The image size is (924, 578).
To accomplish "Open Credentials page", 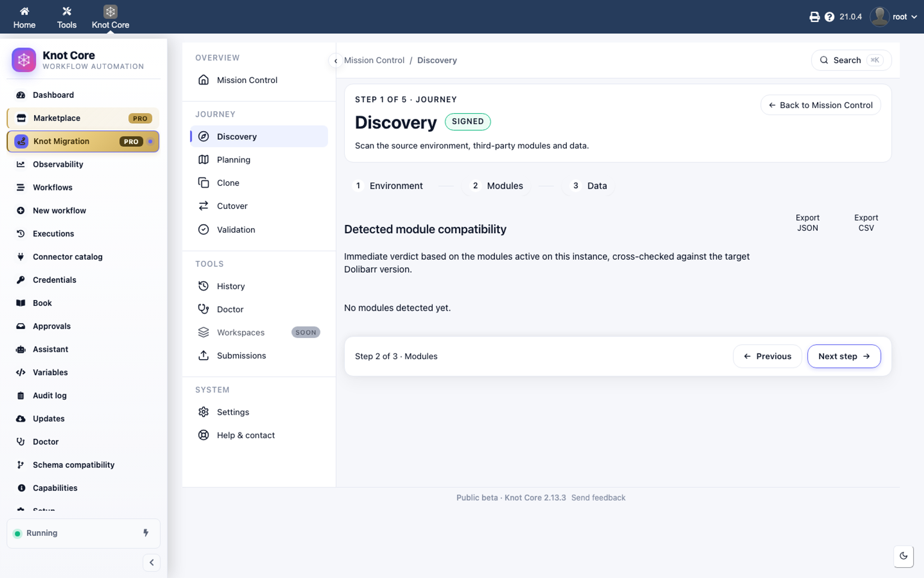I will tap(83, 280).
